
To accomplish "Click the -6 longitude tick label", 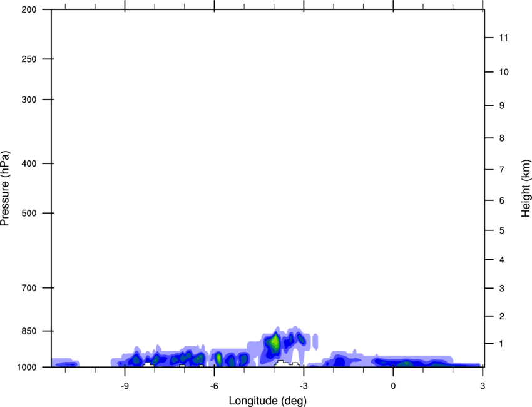I will 214,386.
